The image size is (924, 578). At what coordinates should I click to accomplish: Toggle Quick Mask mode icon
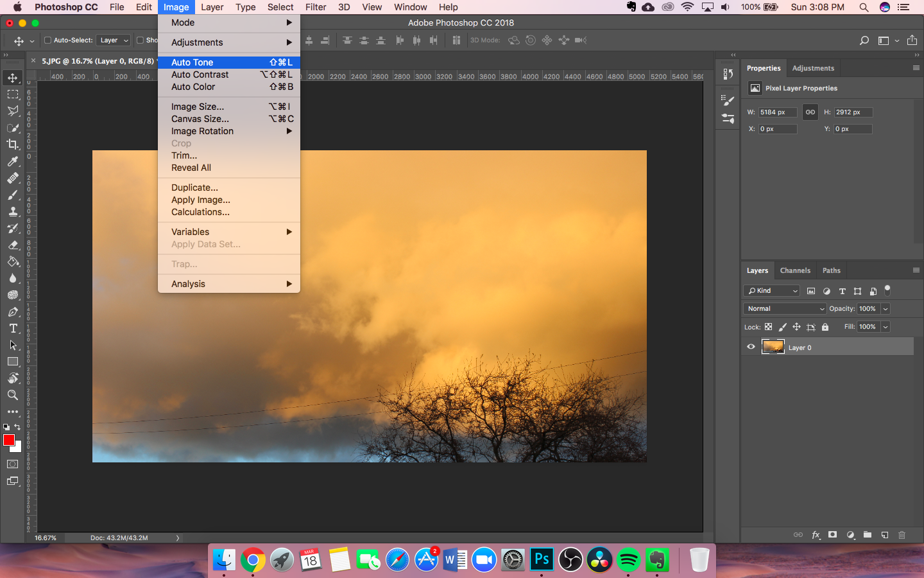point(13,464)
